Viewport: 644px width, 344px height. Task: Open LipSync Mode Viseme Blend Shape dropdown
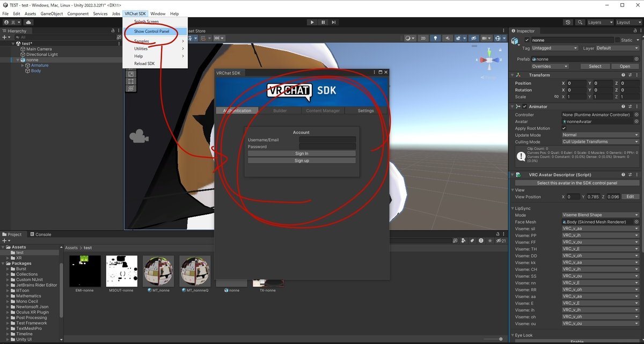[x=600, y=215]
